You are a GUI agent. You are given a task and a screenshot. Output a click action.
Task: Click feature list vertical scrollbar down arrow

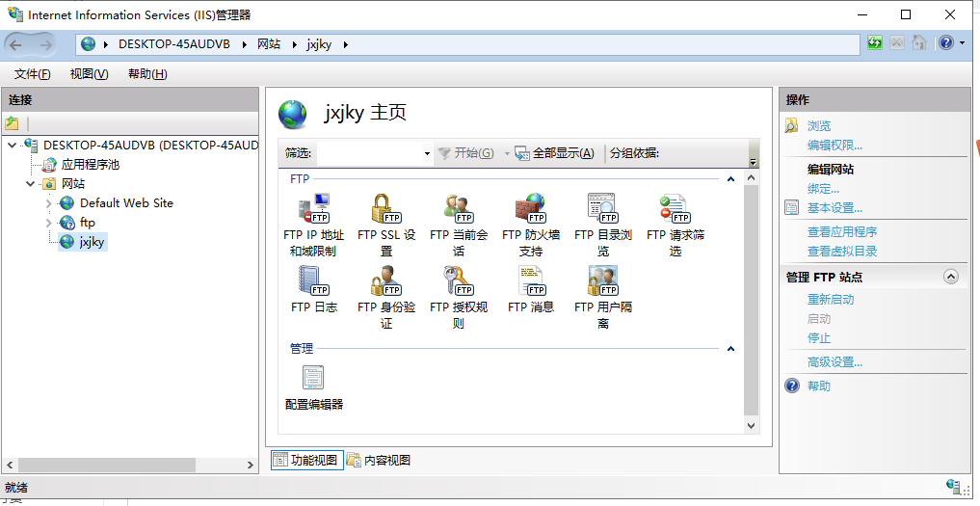[x=752, y=426]
